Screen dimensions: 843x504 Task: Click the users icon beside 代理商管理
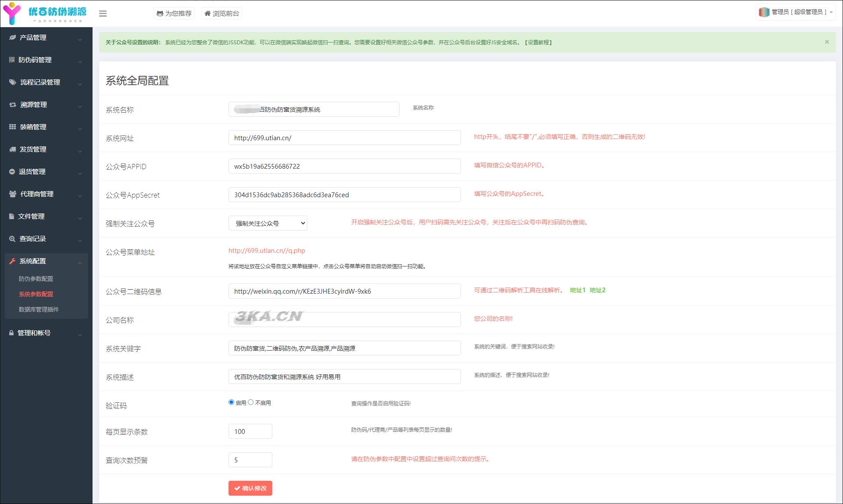point(13,194)
